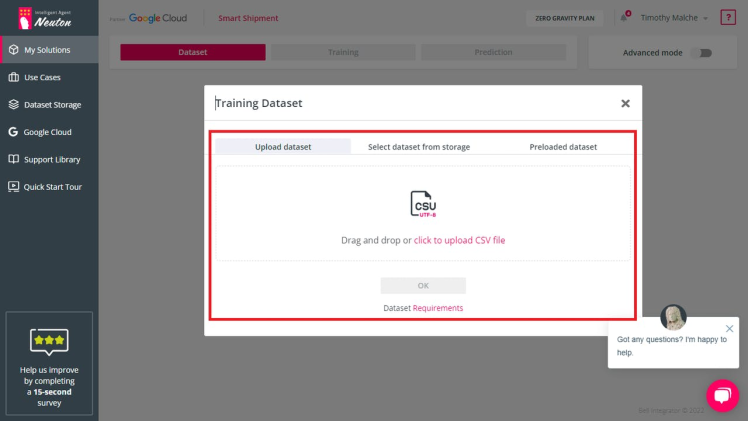Image resolution: width=748 pixels, height=421 pixels.
Task: Click the Zero Gravity Plan button
Action: pyautogui.click(x=565, y=18)
